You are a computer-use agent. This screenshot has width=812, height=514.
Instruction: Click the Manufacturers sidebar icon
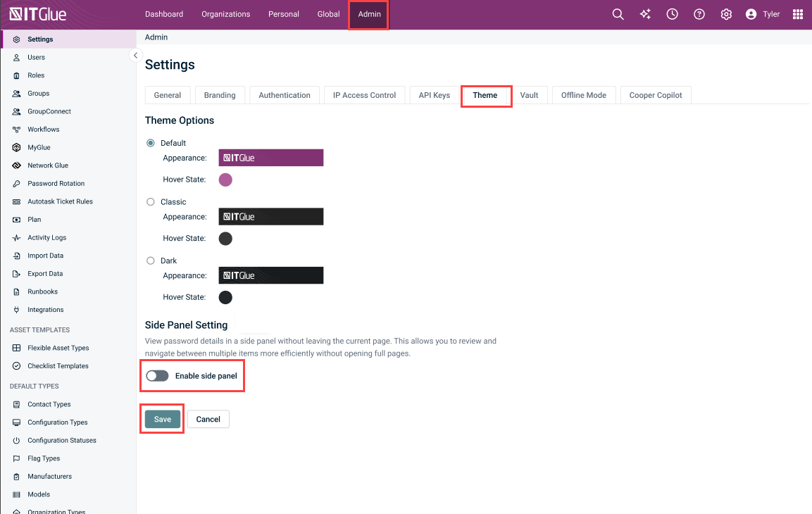[x=17, y=477]
